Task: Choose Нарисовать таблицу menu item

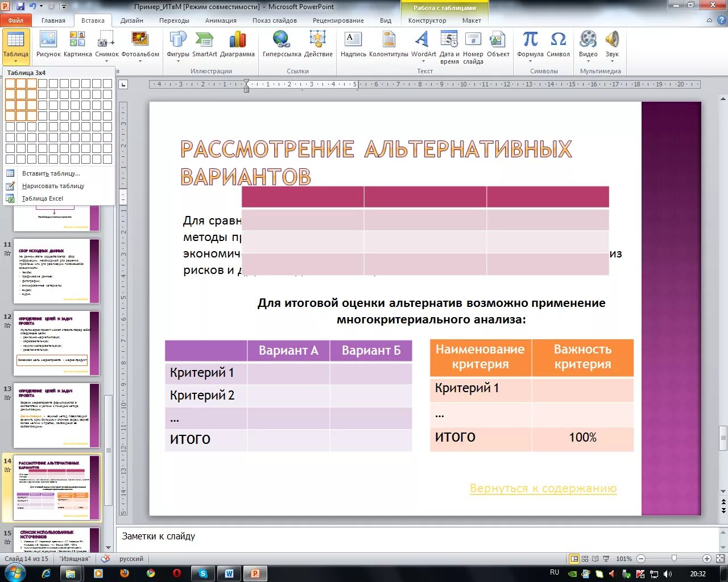Action: coord(59,186)
